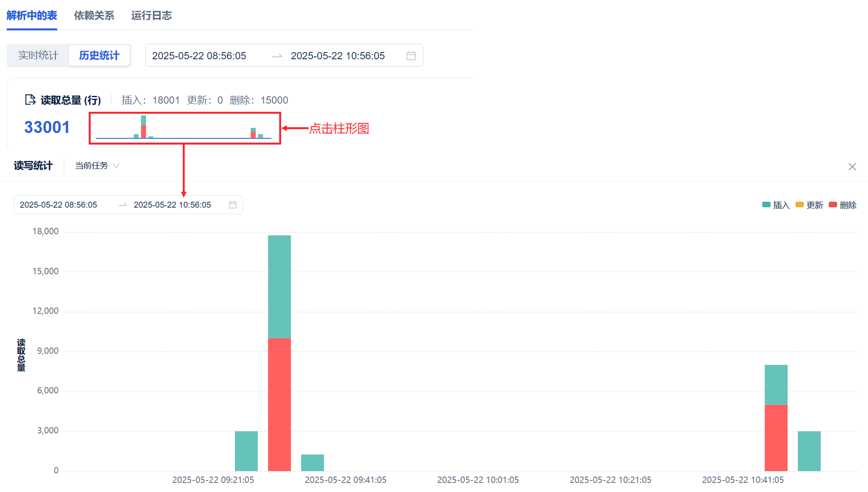Viewport: 868px width, 492px height.
Task: Select the 历史统计 toggle option
Action: 99,55
